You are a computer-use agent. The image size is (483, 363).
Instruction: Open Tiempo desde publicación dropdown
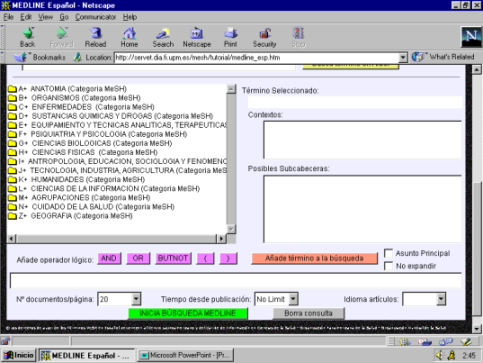[293, 299]
